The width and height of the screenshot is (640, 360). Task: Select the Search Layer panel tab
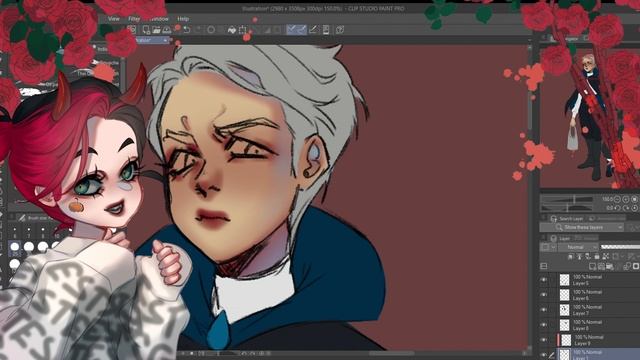567,218
